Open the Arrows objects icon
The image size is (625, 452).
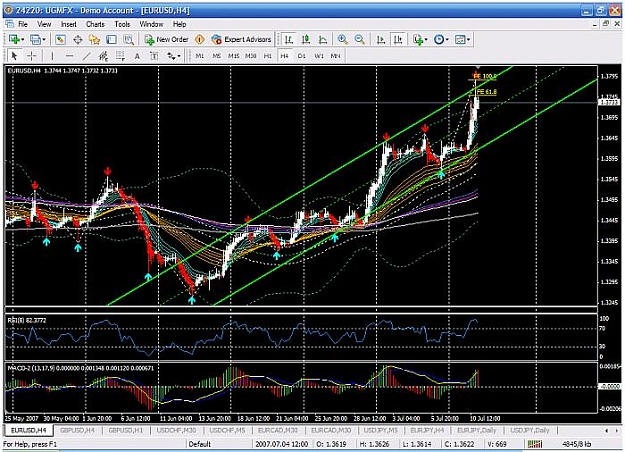171,56
